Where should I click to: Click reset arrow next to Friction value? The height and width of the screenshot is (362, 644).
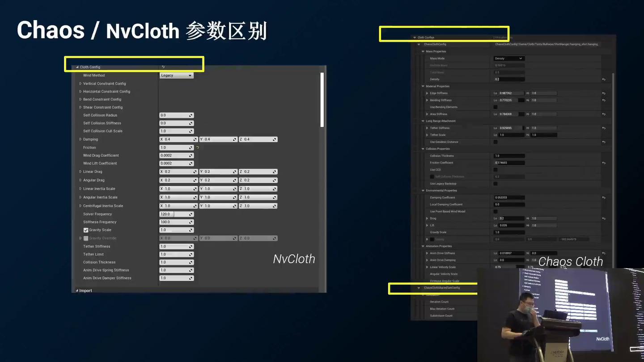click(198, 147)
